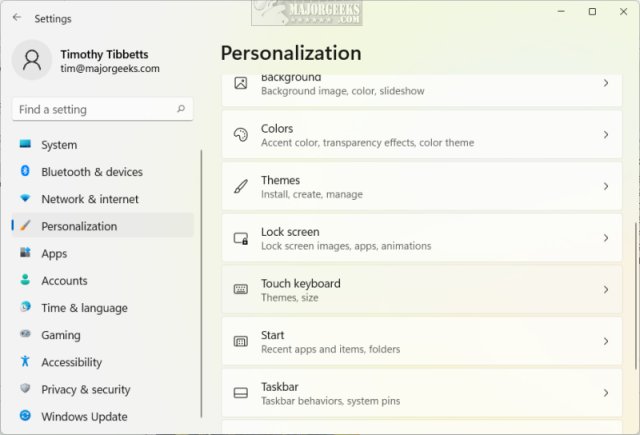Image resolution: width=640 pixels, height=435 pixels.
Task: Open Lock screen via its right chevron
Action: pos(606,238)
